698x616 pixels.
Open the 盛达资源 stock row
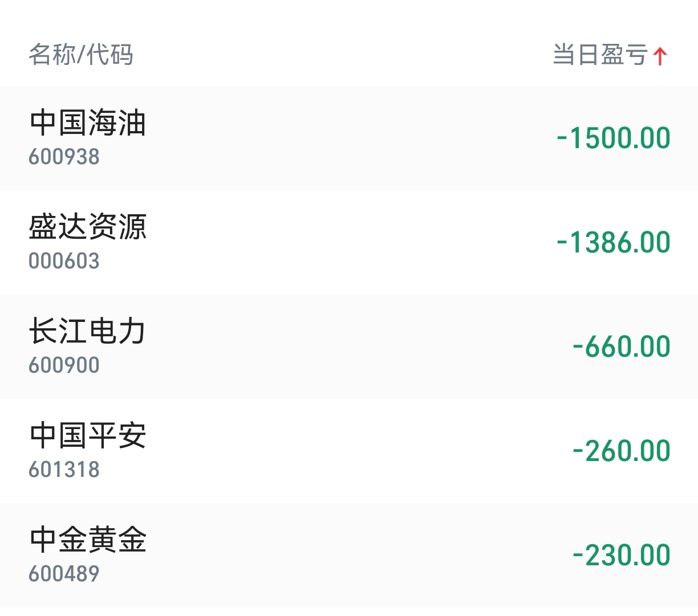point(349,242)
